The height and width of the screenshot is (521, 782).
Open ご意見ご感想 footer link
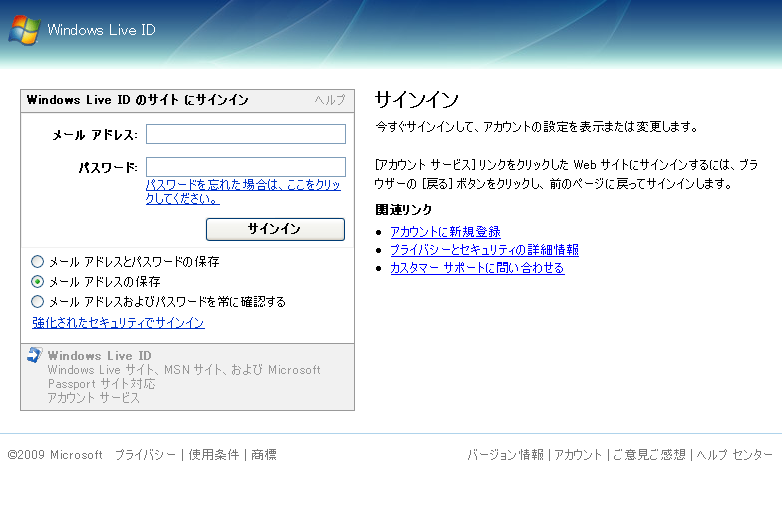(649, 455)
